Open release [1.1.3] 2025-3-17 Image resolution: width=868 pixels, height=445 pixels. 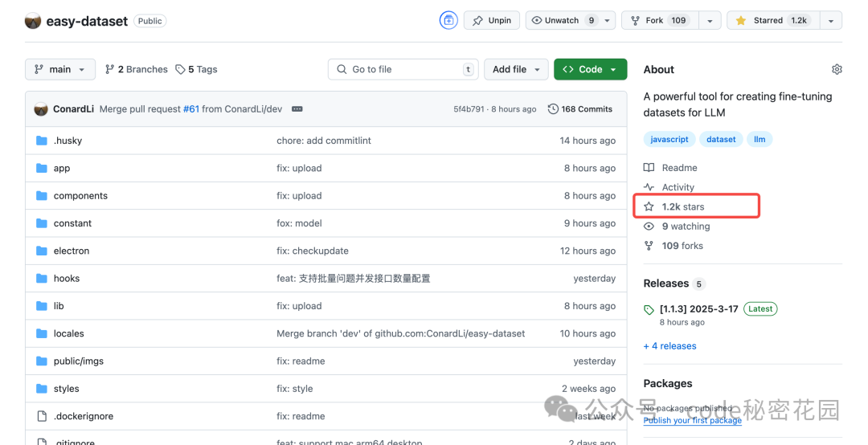(x=698, y=309)
